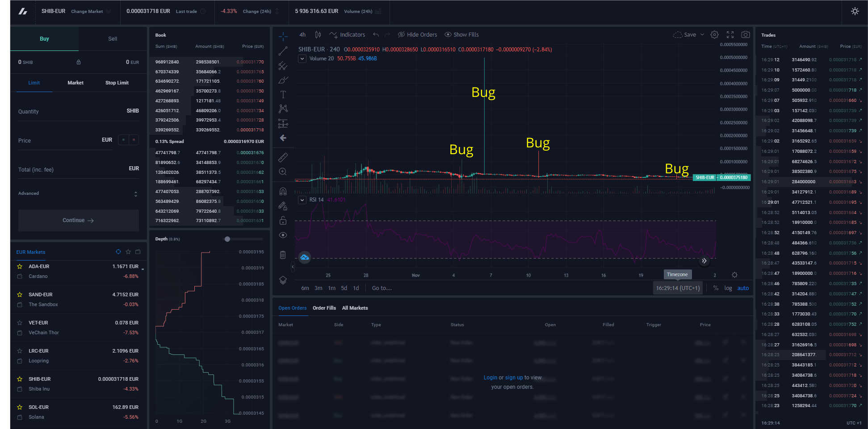Open the text annotation tool
Viewport: 868px width, 429px height.
tap(283, 94)
